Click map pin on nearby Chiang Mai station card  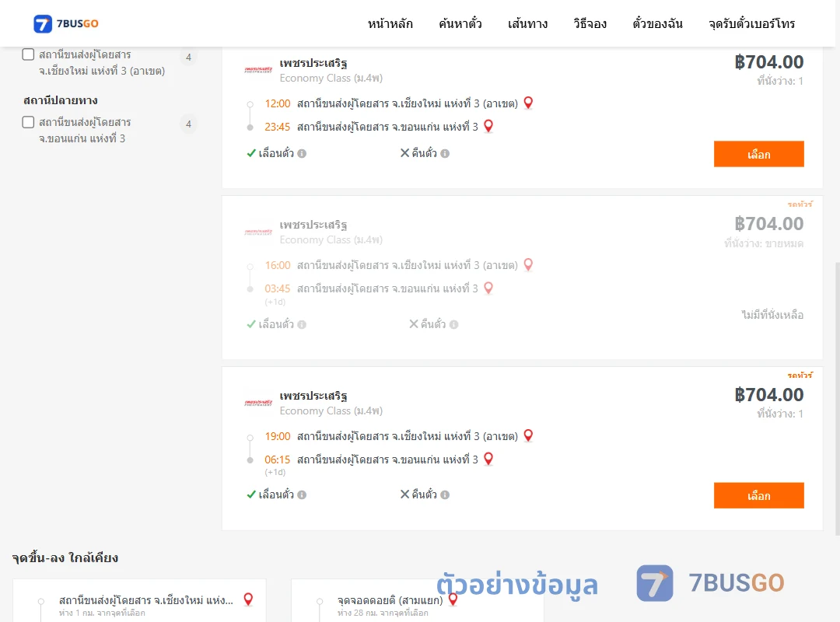[x=248, y=599]
